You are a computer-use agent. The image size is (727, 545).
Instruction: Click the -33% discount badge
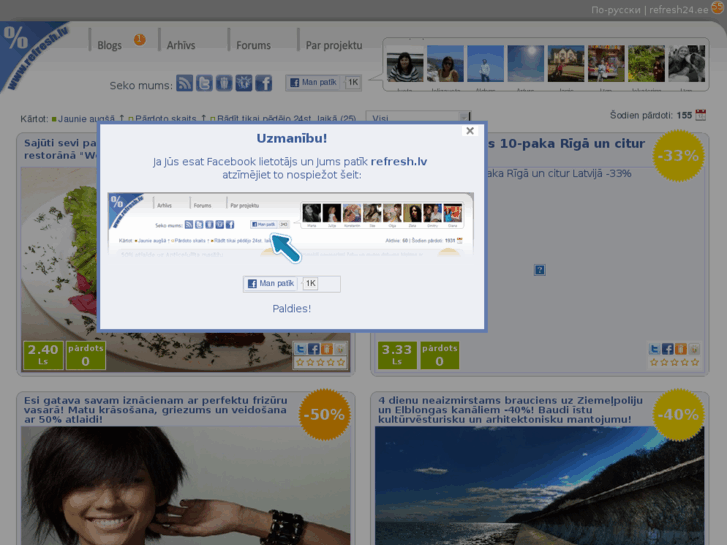coord(678,156)
